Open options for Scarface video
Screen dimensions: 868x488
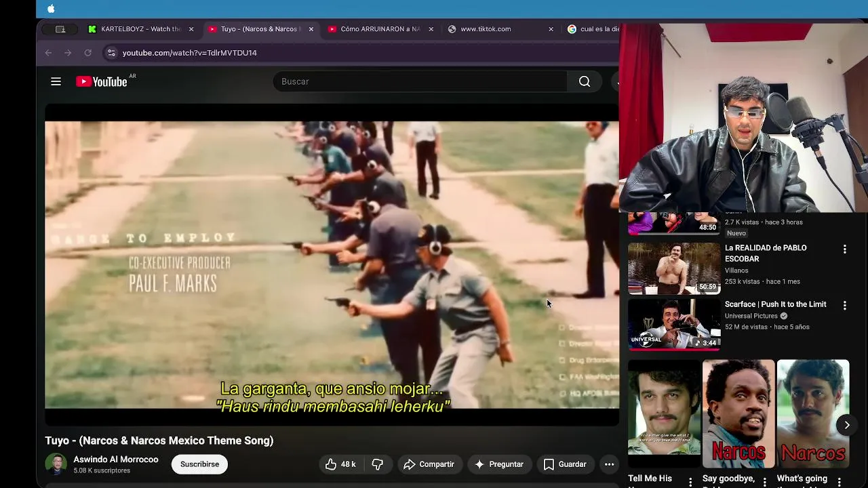click(844, 306)
